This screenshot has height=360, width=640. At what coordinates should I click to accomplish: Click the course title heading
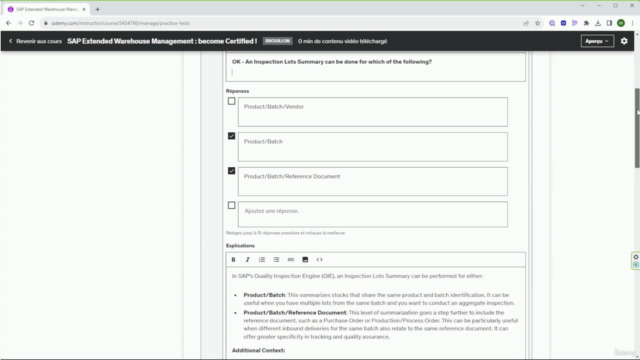(162, 41)
